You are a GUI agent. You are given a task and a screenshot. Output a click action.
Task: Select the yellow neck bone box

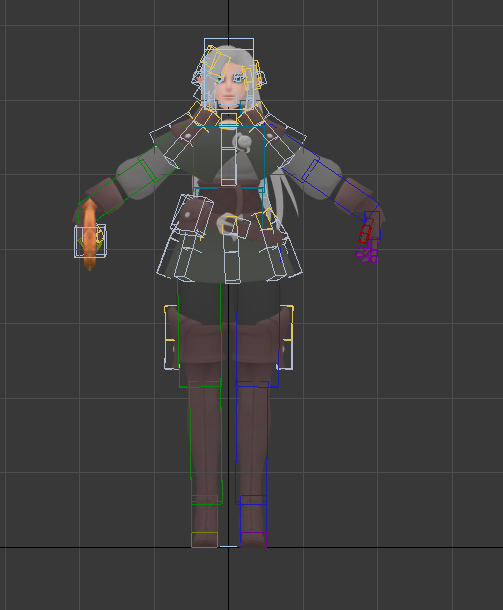tap(229, 119)
